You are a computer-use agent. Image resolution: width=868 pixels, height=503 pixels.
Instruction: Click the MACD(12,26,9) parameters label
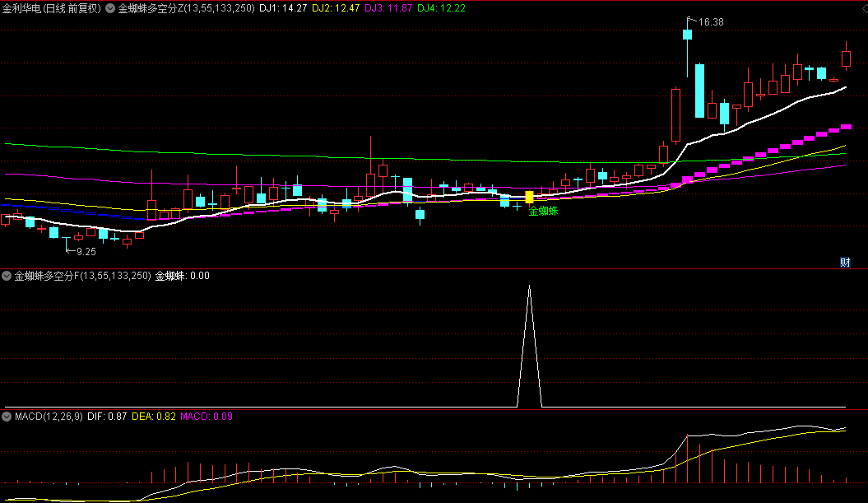(49, 417)
